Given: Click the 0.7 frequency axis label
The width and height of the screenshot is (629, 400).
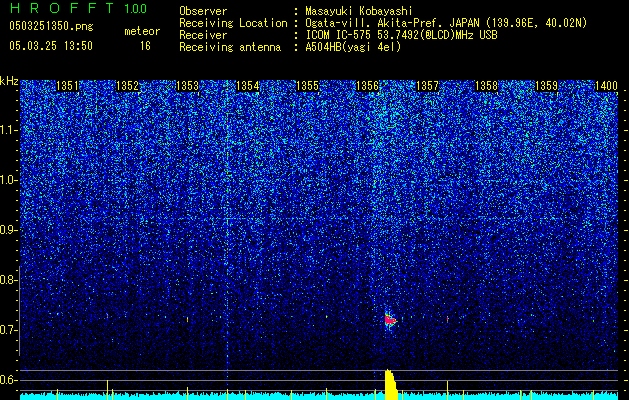Looking at the screenshot, I should coord(8,330).
